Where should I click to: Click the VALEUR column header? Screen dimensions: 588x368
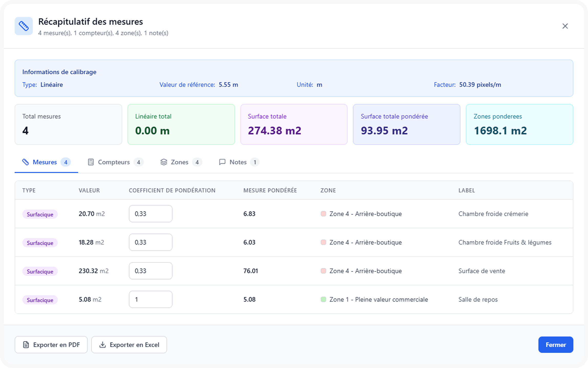[x=89, y=190]
